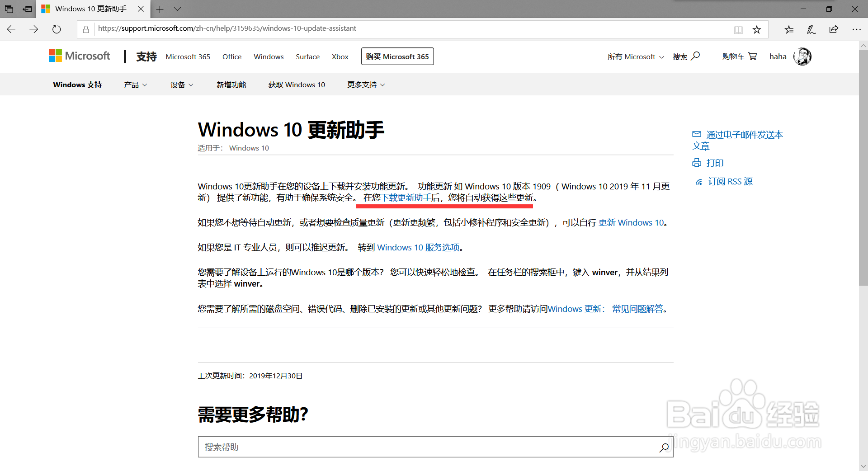
Task: Click the Add notes pen icon
Action: [811, 29]
